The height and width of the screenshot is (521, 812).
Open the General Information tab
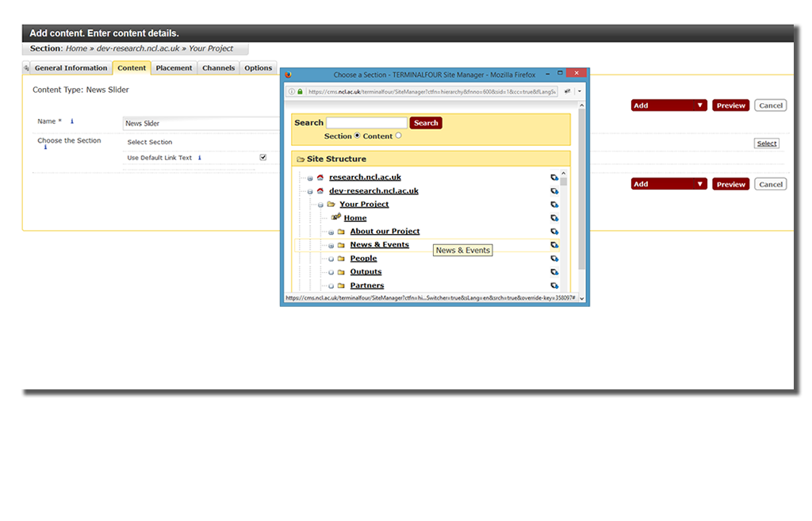(x=71, y=68)
